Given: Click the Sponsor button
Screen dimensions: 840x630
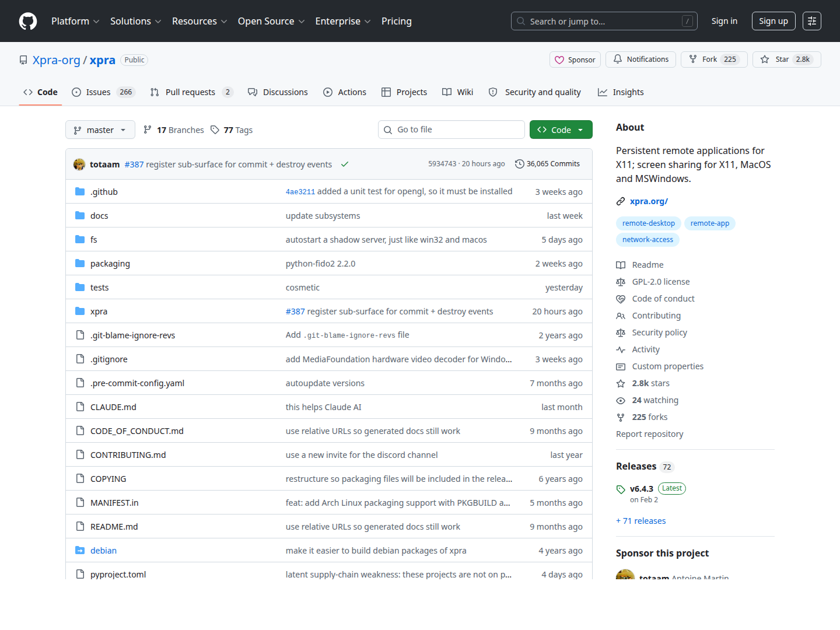Looking at the screenshot, I should click(575, 60).
